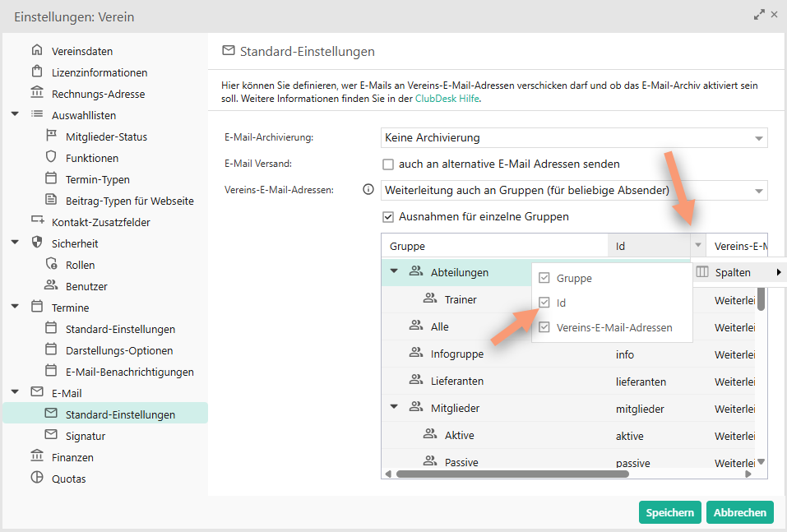Click the Funktionen shield icon
The image size is (787, 532).
51,157
